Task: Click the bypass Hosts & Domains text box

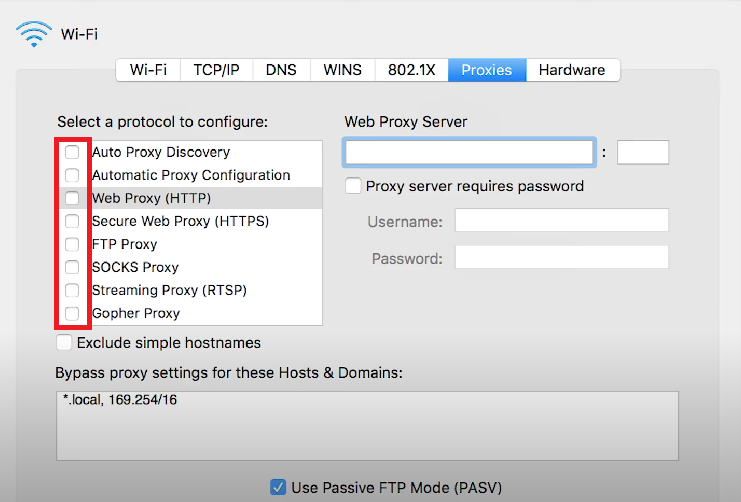Action: (x=367, y=426)
